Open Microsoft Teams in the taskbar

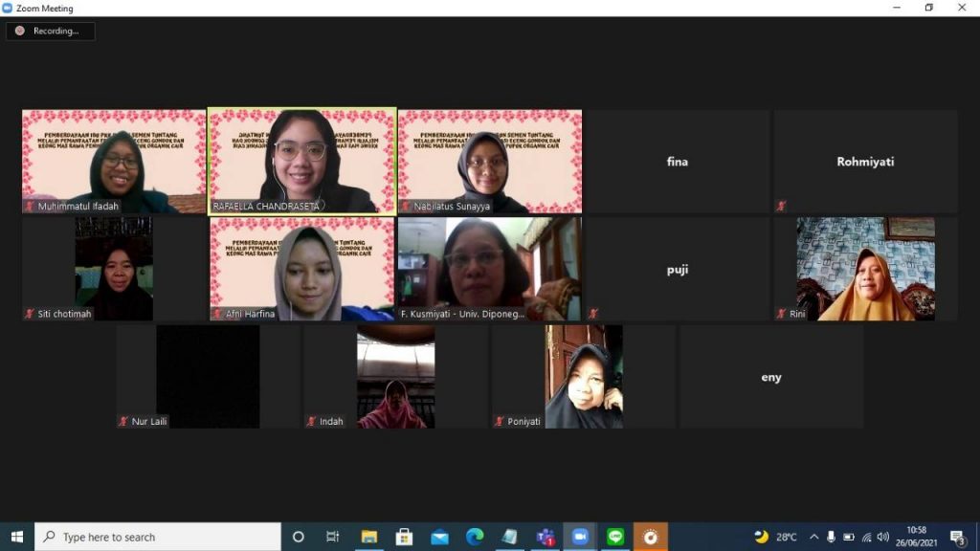coord(546,537)
